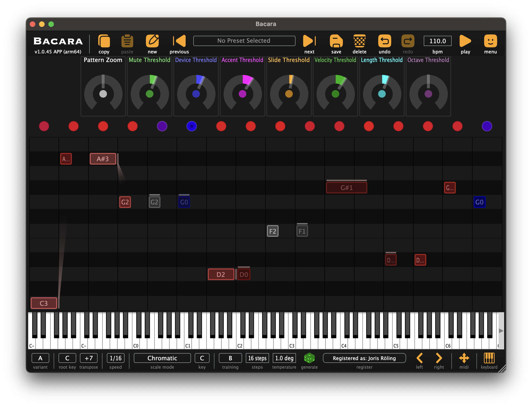Click the 110.0 bpm field

[x=437, y=41]
